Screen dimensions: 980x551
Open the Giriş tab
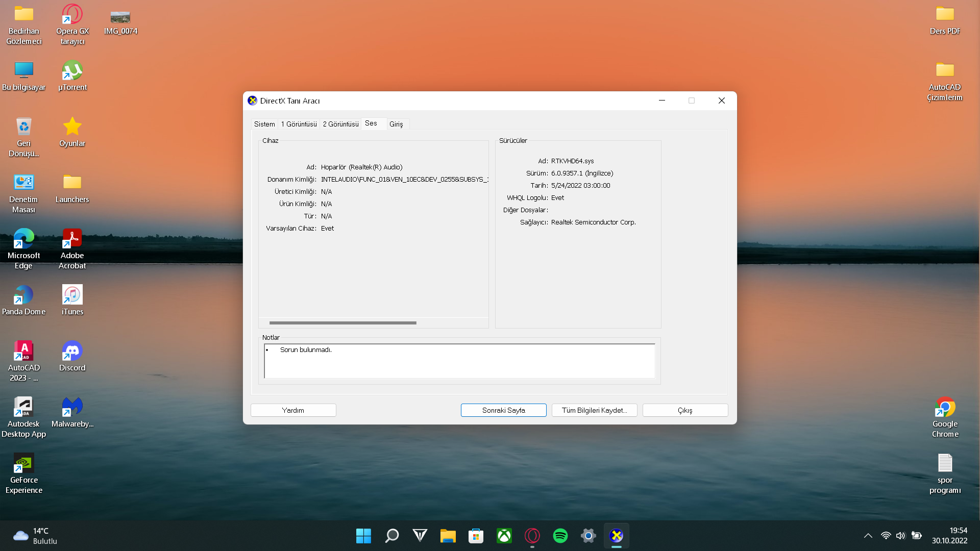point(396,124)
